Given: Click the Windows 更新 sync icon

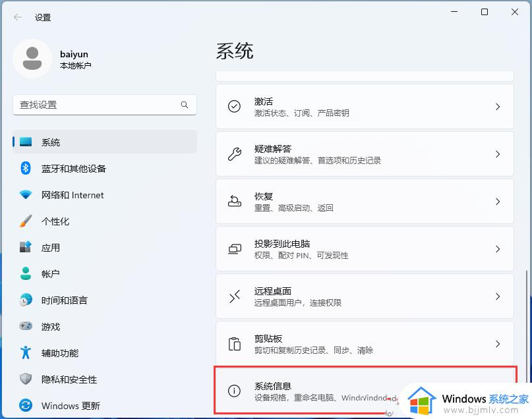Looking at the screenshot, I should [x=26, y=405].
